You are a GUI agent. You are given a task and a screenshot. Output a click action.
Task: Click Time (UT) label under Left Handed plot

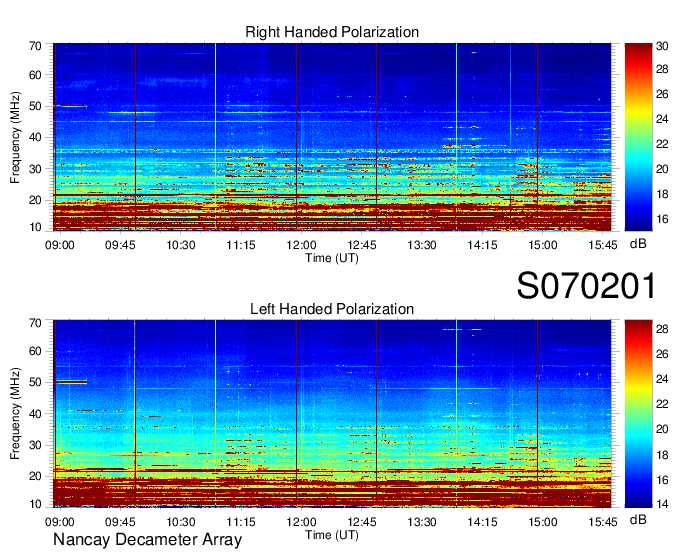332,535
